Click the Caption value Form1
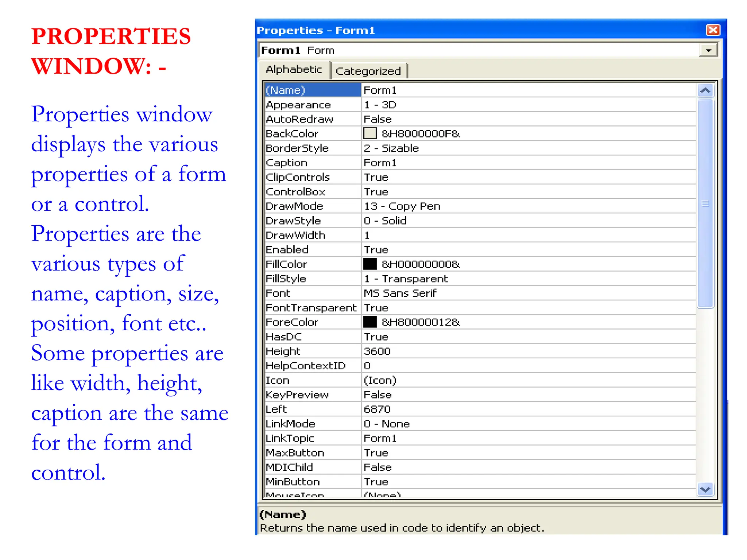Screen dimensions: 747x560 pyautogui.click(x=529, y=163)
